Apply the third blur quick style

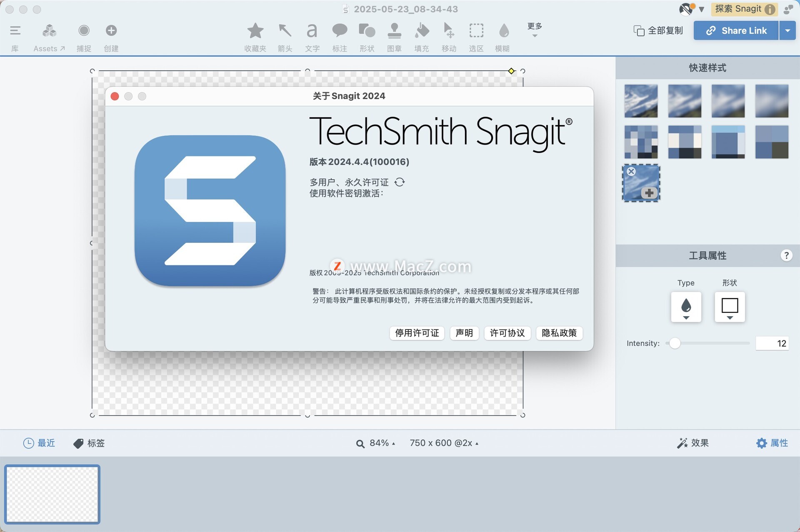click(x=728, y=101)
